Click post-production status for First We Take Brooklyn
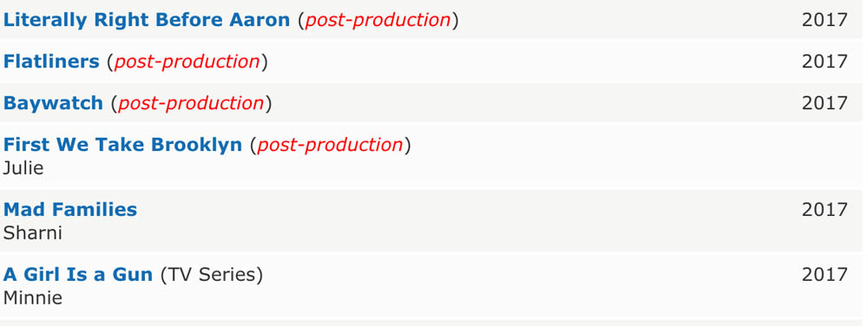 pos(330,144)
